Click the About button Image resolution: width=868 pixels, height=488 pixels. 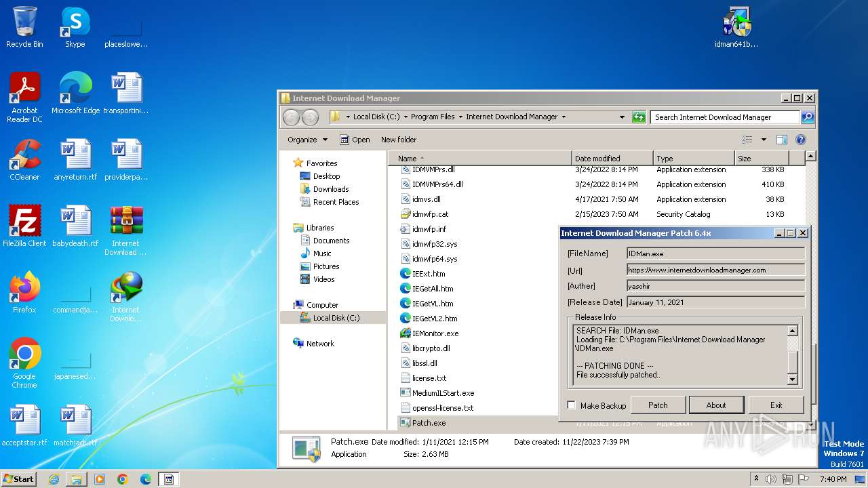pos(716,405)
